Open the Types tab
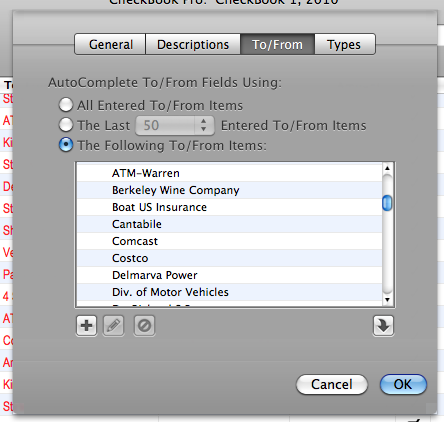 tap(345, 44)
